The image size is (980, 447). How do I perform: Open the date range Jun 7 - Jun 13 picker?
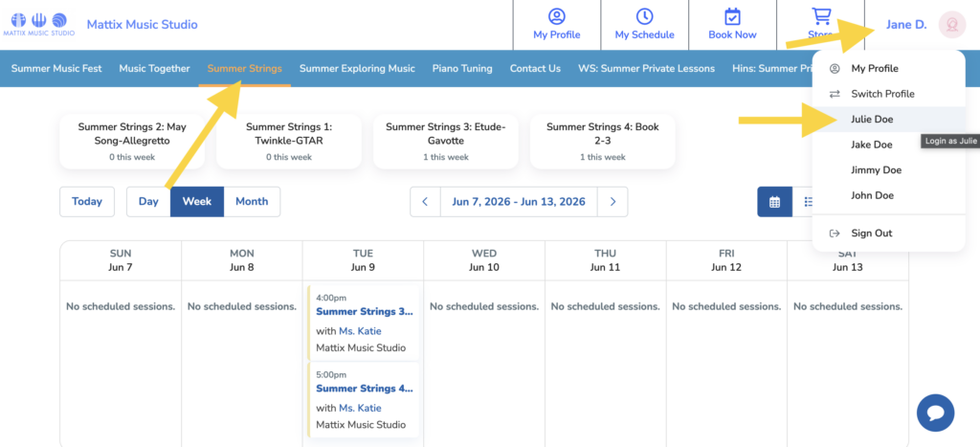pos(519,202)
